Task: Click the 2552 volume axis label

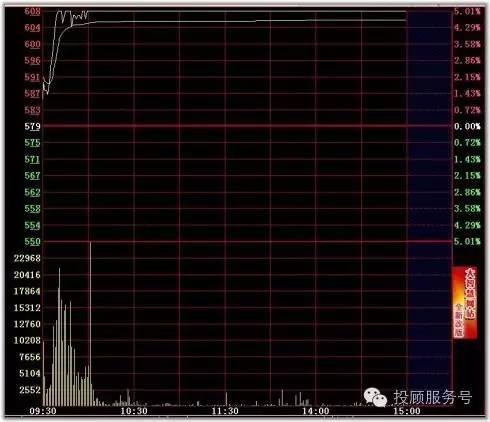Action: pyautogui.click(x=30, y=390)
